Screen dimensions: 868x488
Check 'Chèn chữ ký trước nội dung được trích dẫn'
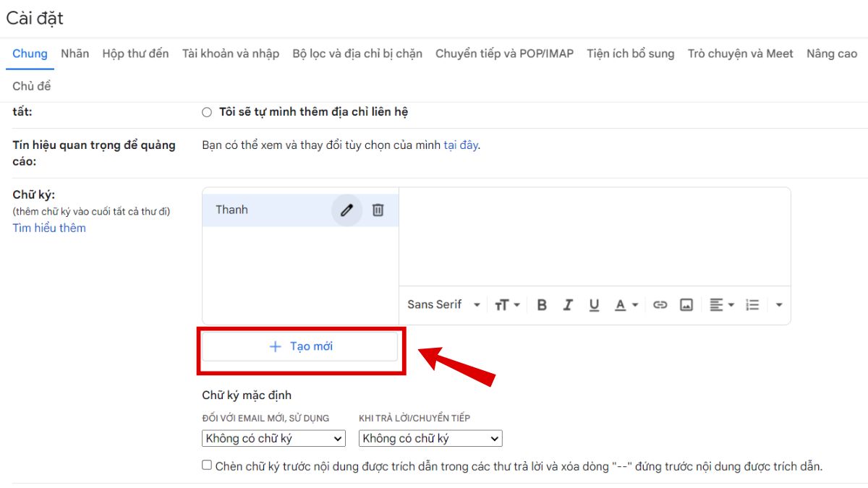207,466
